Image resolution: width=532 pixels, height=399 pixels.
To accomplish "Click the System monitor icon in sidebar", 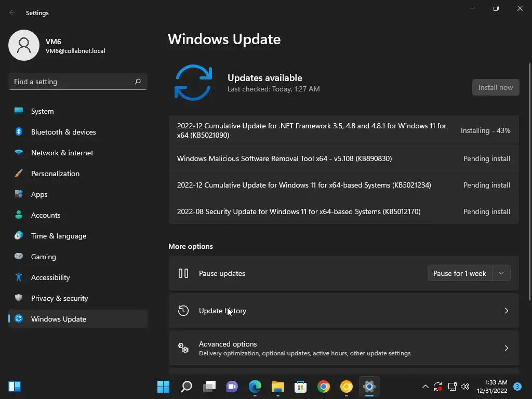I will 19,111.
